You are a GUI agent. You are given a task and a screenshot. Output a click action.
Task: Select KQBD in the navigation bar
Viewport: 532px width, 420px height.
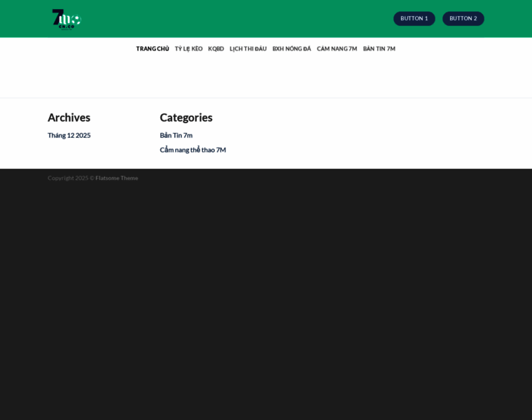pos(216,49)
